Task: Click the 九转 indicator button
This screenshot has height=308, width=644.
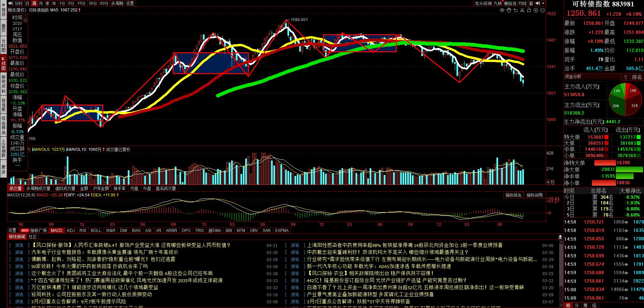Action: (x=498, y=3)
